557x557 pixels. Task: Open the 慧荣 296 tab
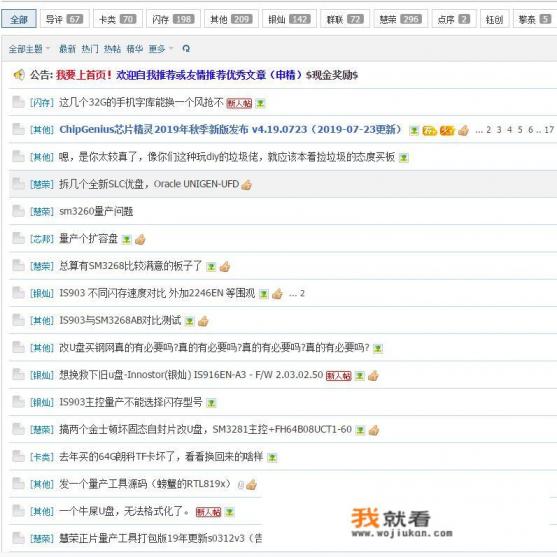(x=401, y=19)
